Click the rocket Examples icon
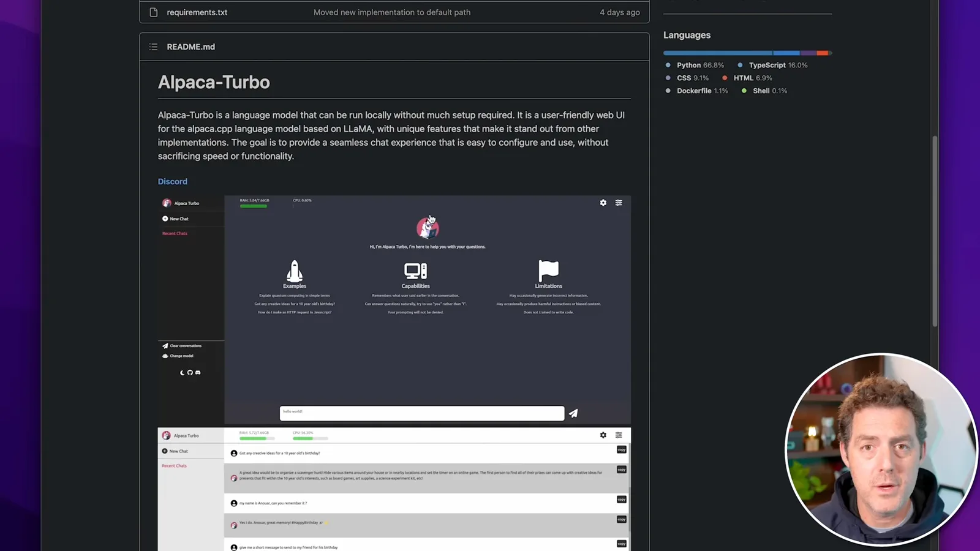980x551 pixels. pos(295,271)
